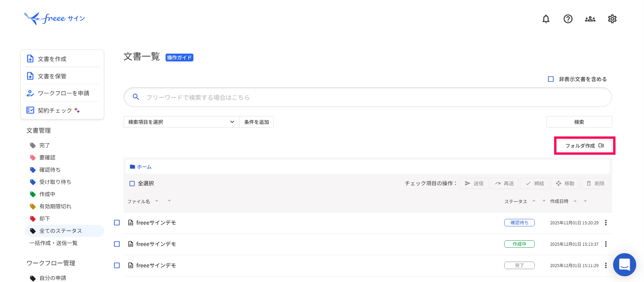The height and width of the screenshot is (282, 644).
Task: Click the ワークフローを申請 person icon
Action: [30, 93]
